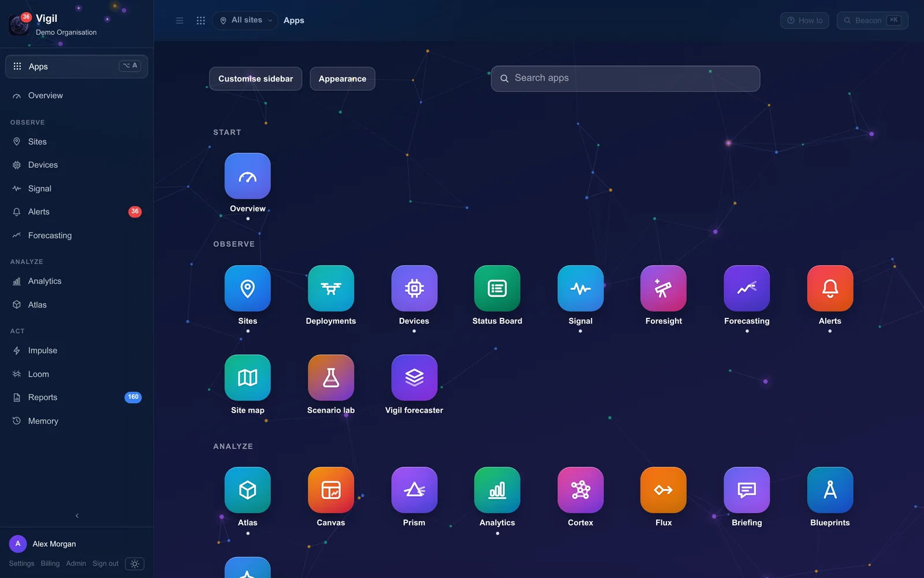924x578 pixels.
Task: Open the Billing link
Action: coord(50,564)
